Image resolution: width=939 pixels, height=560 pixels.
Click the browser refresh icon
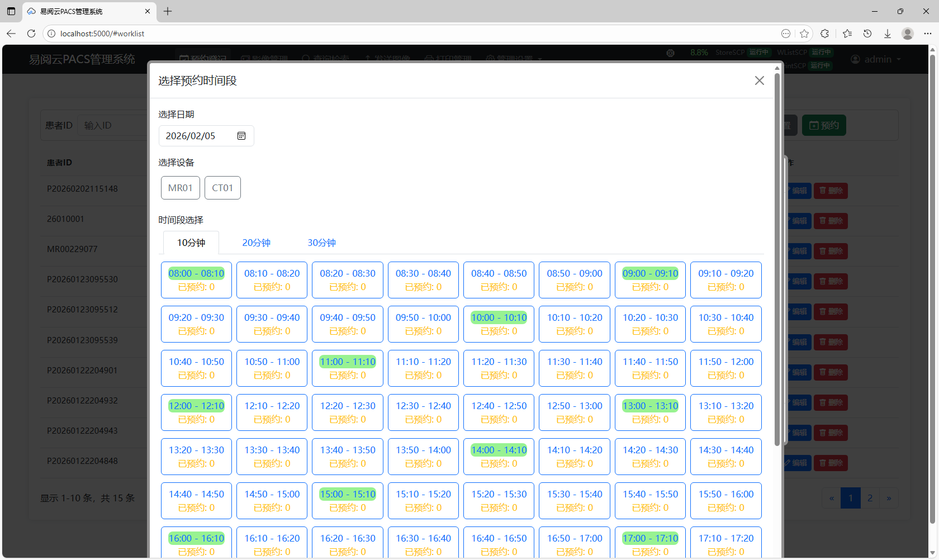coord(31,34)
